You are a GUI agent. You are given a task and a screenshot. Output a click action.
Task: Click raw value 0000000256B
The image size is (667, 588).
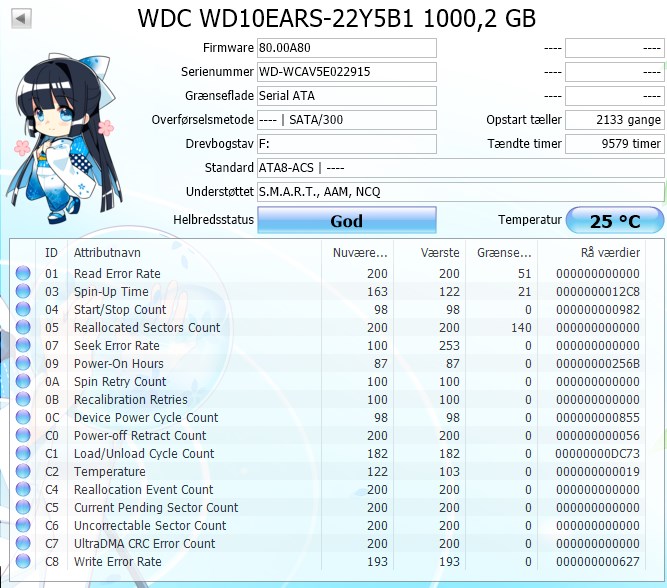(x=598, y=363)
